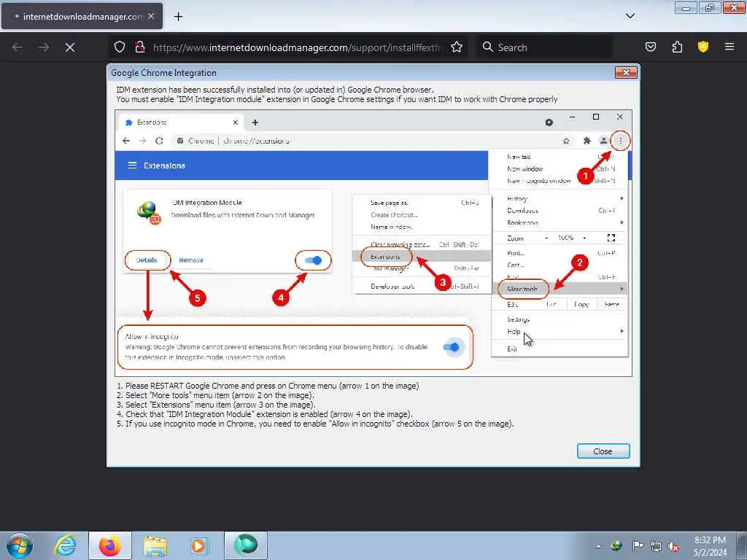The width and height of the screenshot is (747, 560).
Task: Select Settings in the Chrome menu
Action: [519, 319]
